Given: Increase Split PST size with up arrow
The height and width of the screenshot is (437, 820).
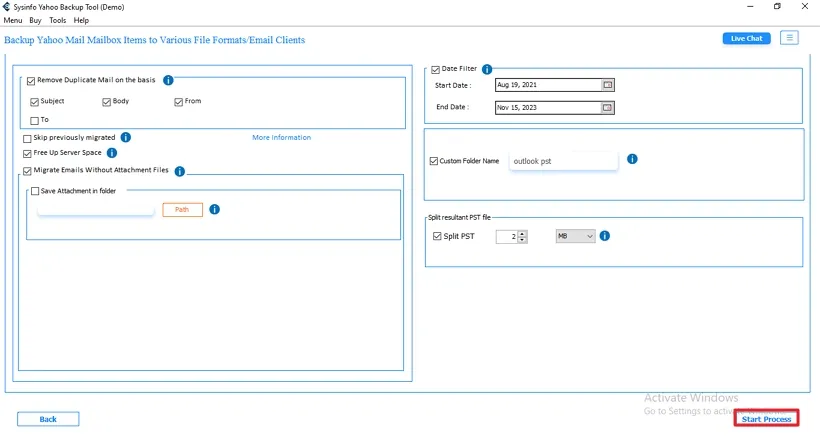Looking at the screenshot, I should [522, 233].
